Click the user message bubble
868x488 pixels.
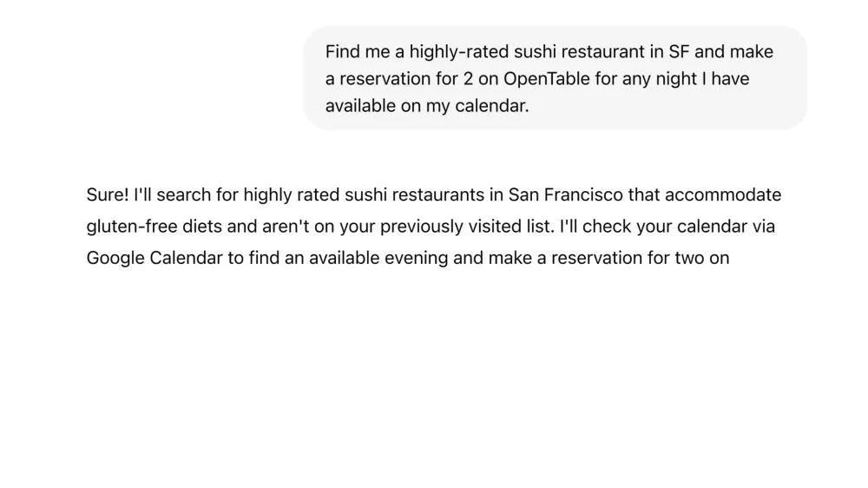(x=555, y=78)
